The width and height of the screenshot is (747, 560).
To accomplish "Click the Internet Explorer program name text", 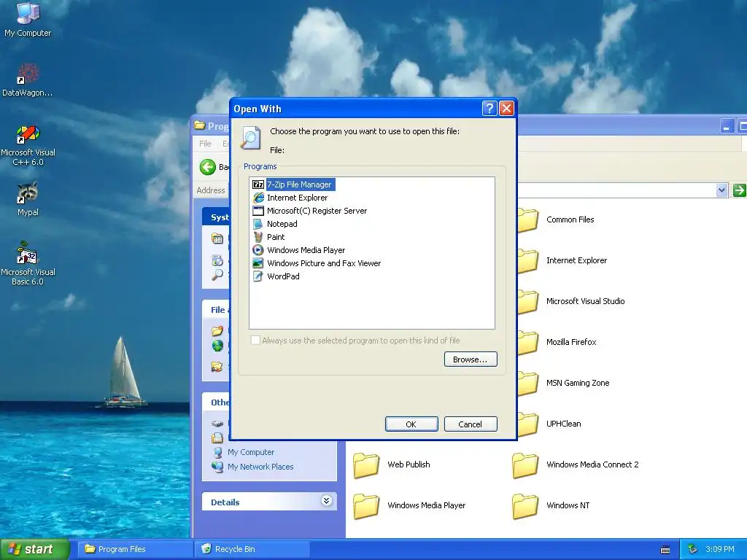I will tap(298, 198).
